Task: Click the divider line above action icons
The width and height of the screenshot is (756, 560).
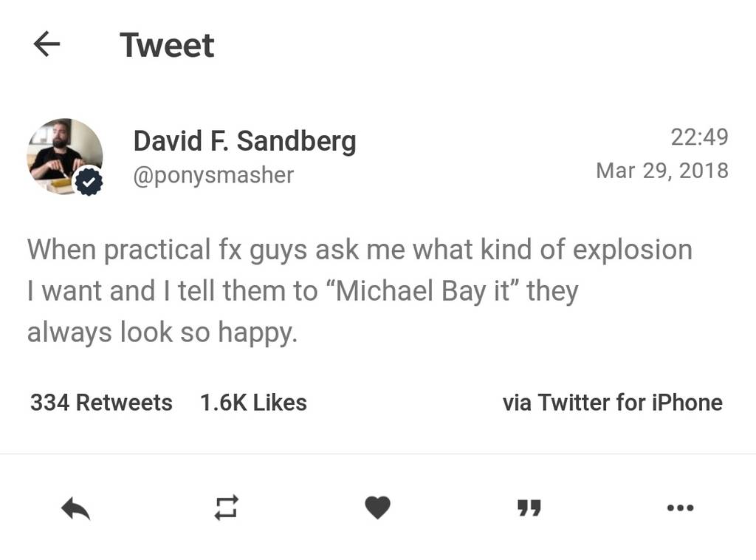Action: pos(378,454)
